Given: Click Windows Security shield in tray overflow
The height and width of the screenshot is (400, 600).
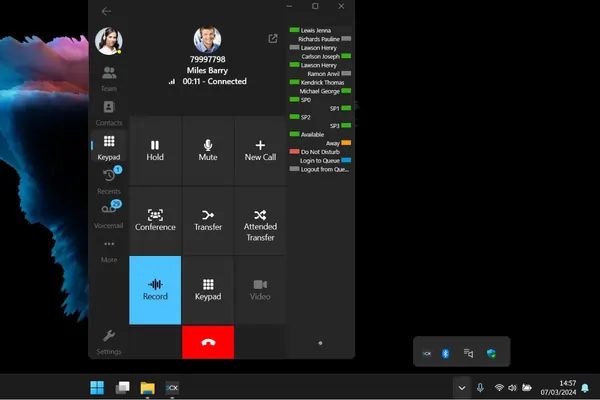Looking at the screenshot, I should click(x=492, y=354).
